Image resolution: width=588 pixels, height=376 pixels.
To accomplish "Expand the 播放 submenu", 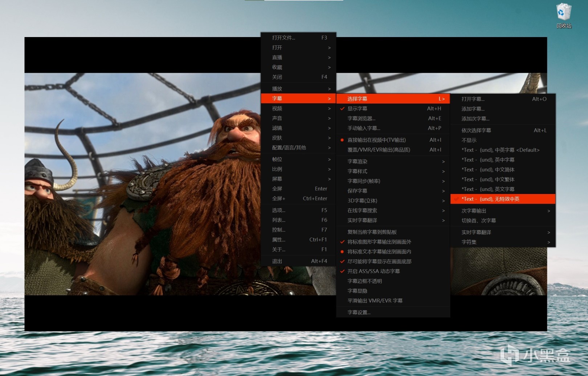I will [298, 89].
